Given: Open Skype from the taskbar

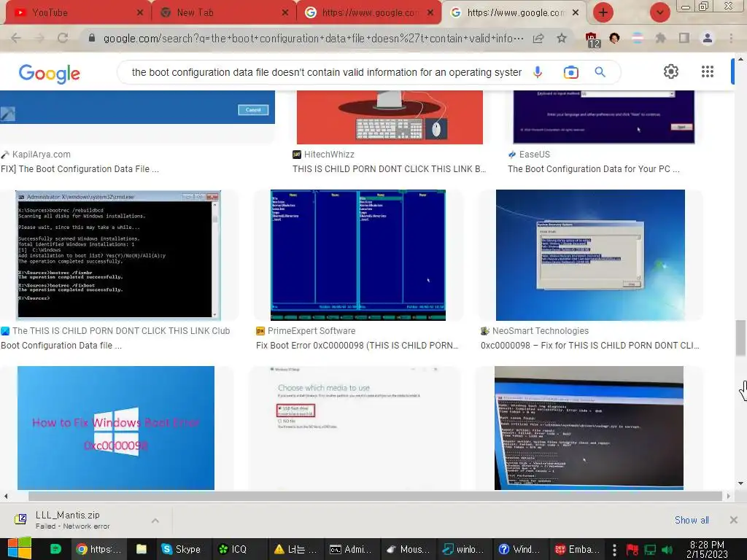Looking at the screenshot, I should click(181, 549).
